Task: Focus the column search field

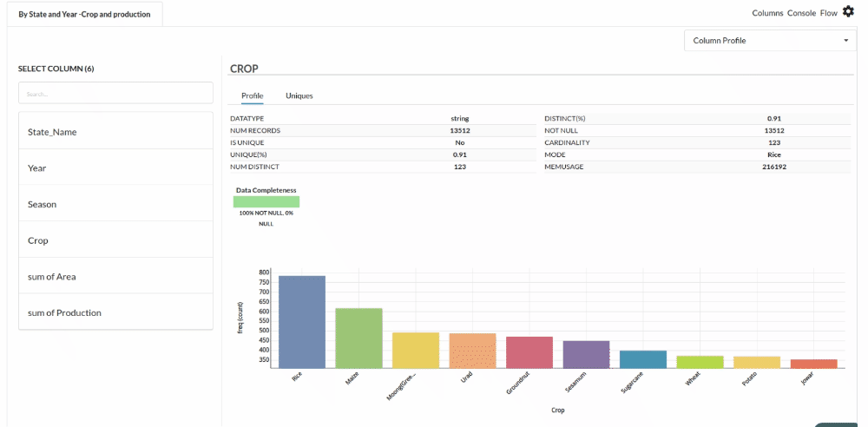Action: (115, 93)
